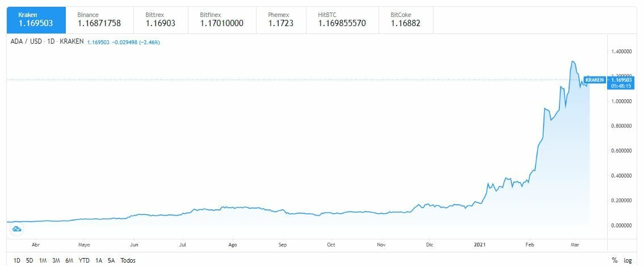Click the TradingView cloud logo icon
The height and width of the screenshot is (266, 644).
coord(16,229)
